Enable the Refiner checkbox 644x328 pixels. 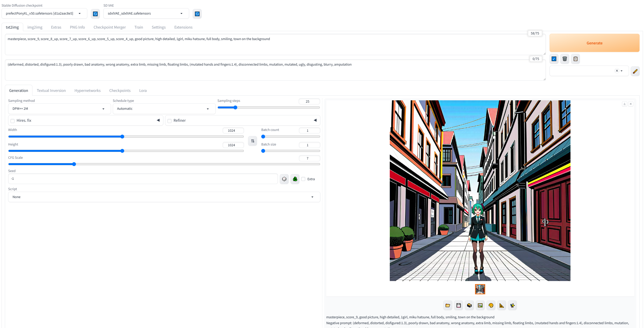(x=169, y=121)
